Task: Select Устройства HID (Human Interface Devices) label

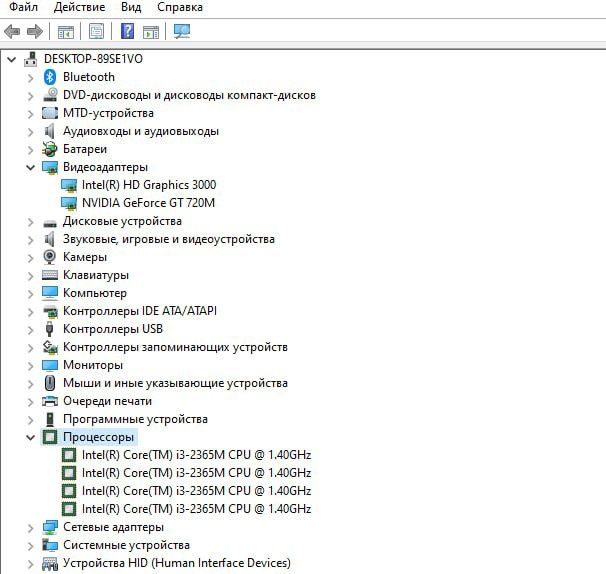Action: [x=177, y=563]
